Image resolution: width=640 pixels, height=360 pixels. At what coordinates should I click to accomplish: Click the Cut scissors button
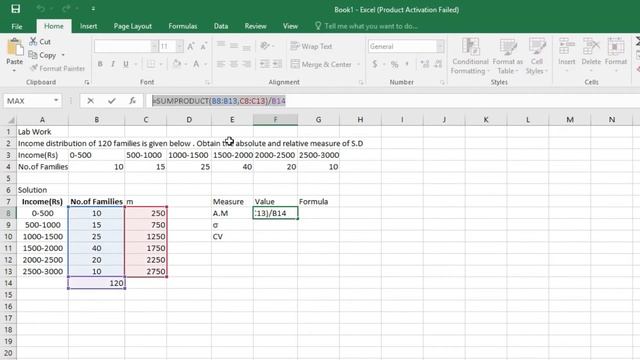coord(40,42)
